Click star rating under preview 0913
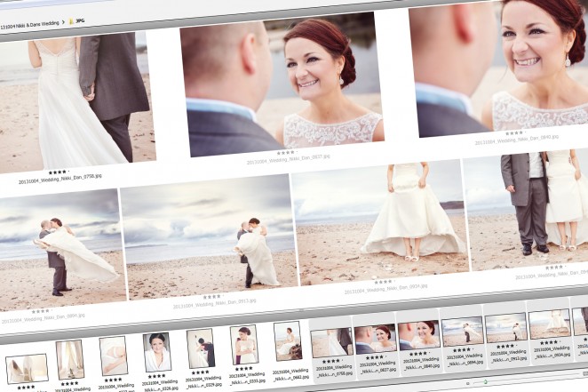The image size is (588, 392). tap(212, 297)
